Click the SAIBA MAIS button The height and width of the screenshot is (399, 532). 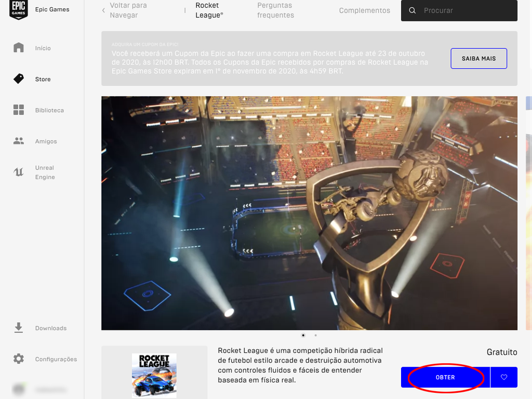(478, 58)
